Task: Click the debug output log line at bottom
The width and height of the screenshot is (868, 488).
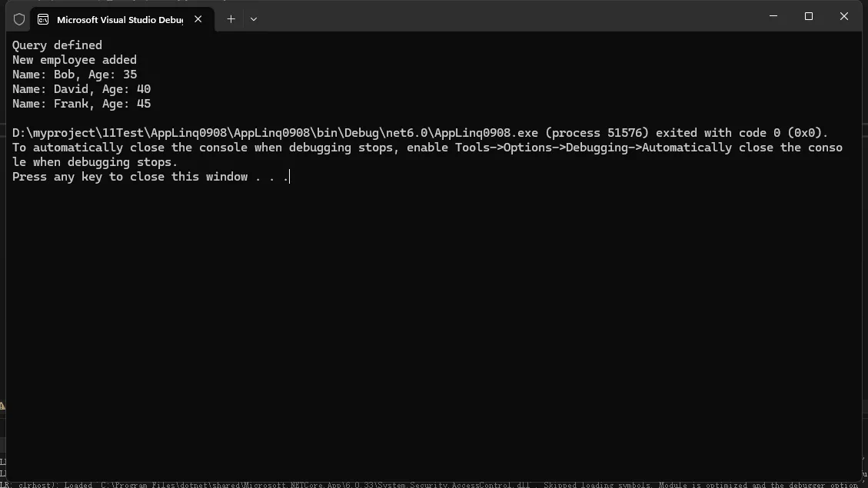Action: coord(438,484)
